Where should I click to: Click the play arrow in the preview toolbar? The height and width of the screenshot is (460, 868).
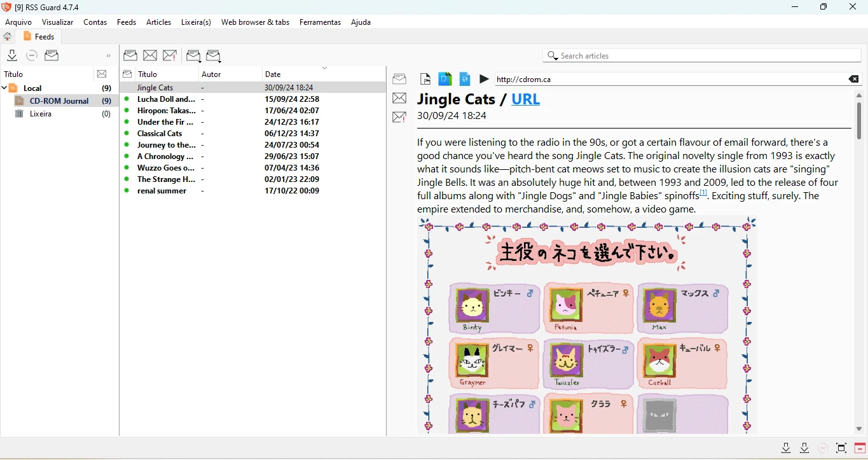point(485,79)
